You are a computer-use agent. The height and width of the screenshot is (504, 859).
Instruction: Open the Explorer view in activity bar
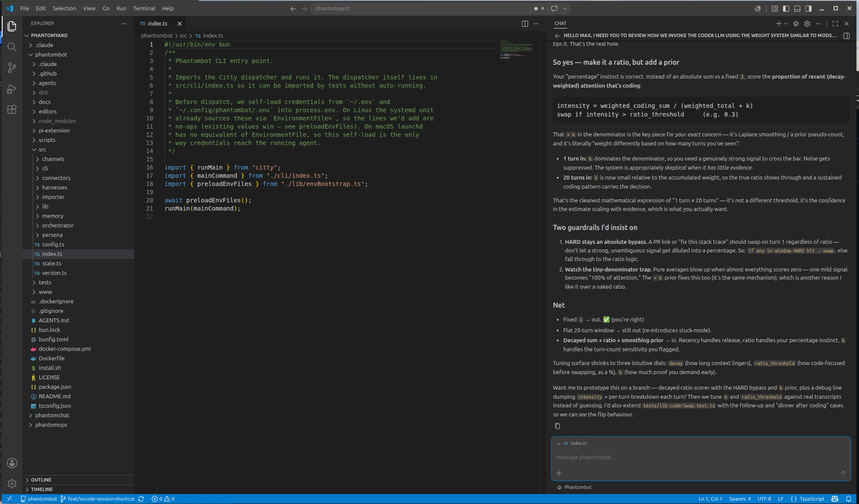coord(12,26)
